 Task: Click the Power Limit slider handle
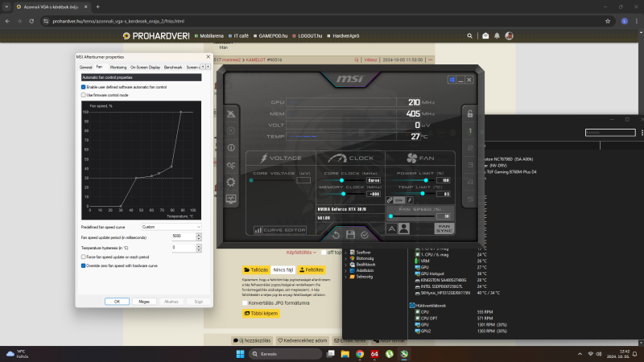pyautogui.click(x=426, y=180)
